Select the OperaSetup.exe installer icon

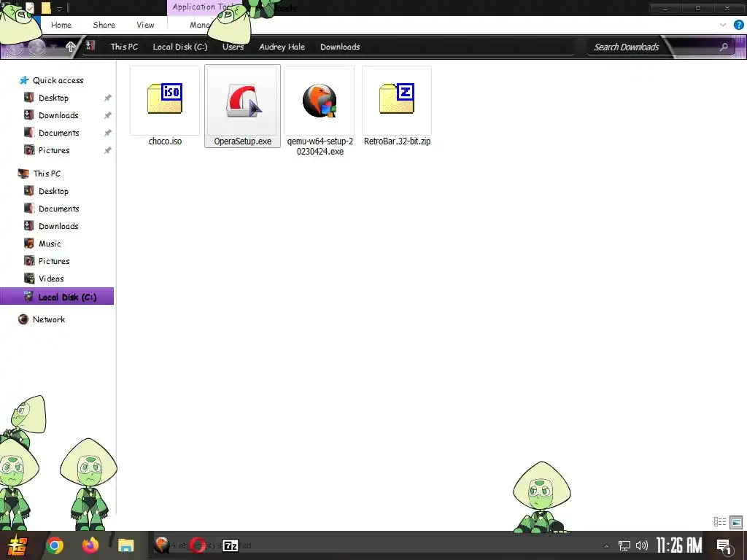pyautogui.click(x=243, y=100)
